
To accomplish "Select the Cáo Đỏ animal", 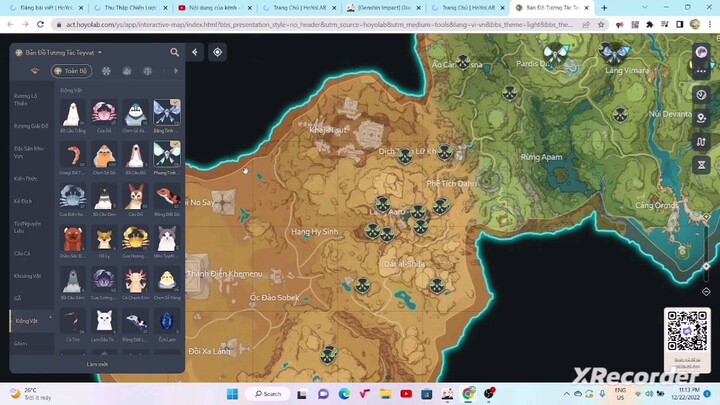I will pyautogui.click(x=135, y=197).
